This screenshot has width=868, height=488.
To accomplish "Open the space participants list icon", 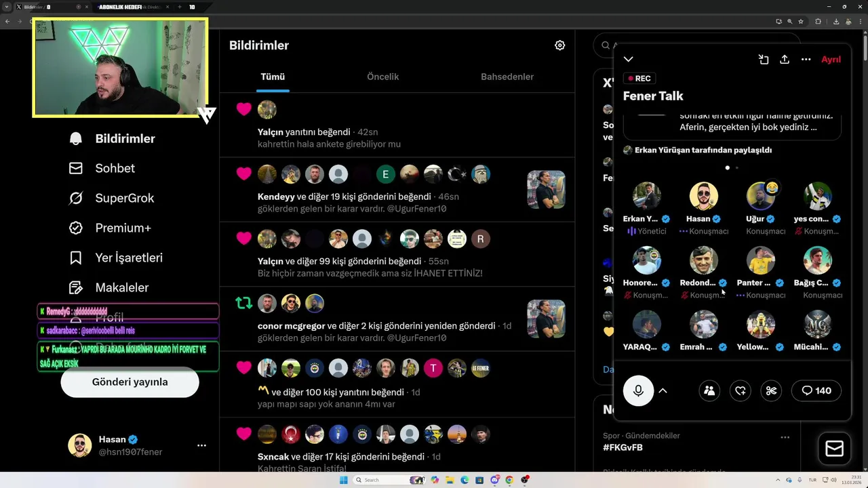I will 709,390.
